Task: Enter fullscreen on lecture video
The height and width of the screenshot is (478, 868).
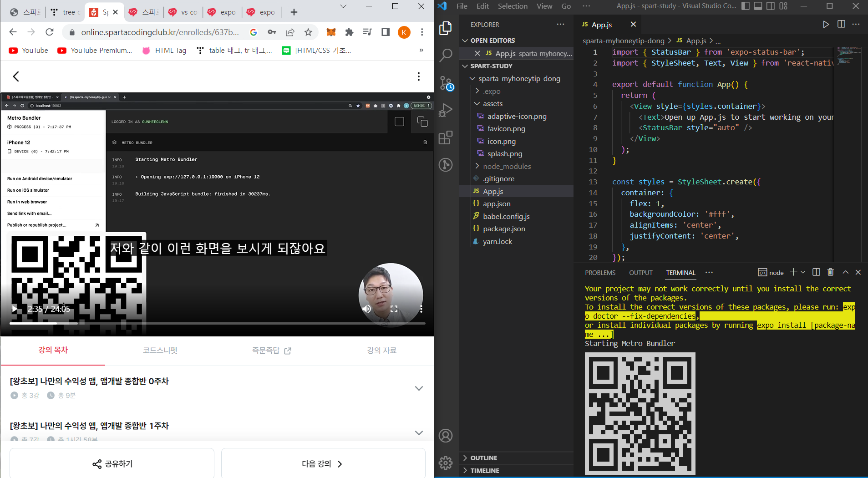Action: tap(394, 309)
